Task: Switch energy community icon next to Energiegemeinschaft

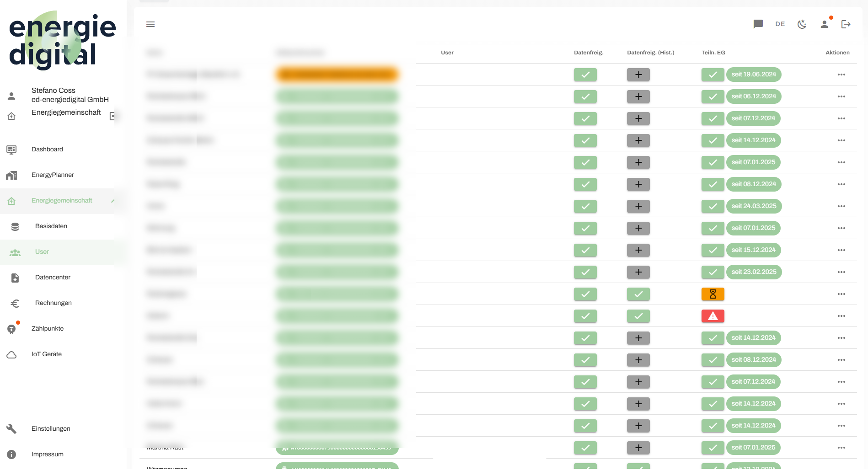Action: 112,116
